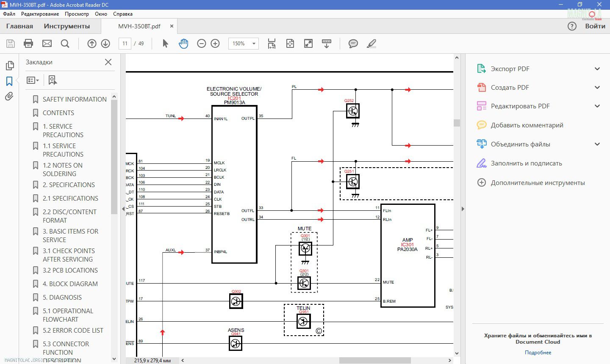Click the Подробнее link
This screenshot has width=610, height=364.
tap(538, 352)
